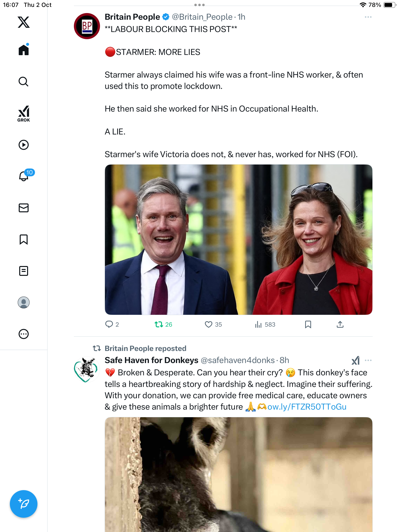
Task: Open the Video tab play icon
Action: 24,145
